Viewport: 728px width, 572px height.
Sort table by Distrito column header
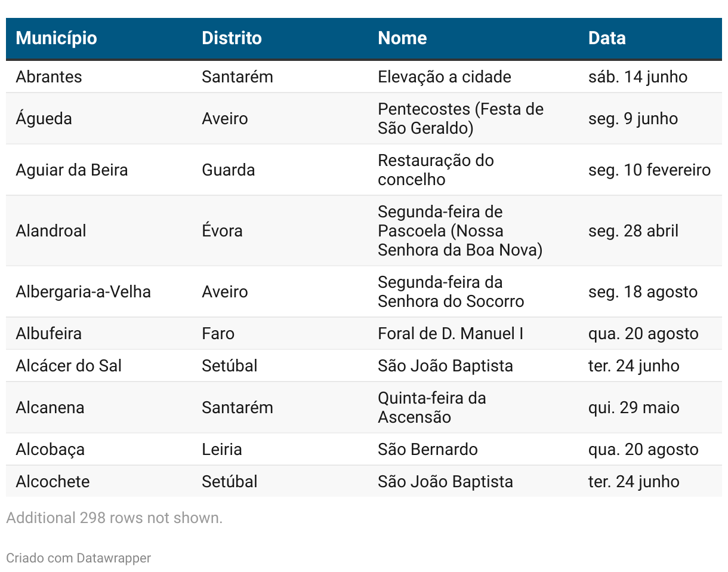point(232,38)
